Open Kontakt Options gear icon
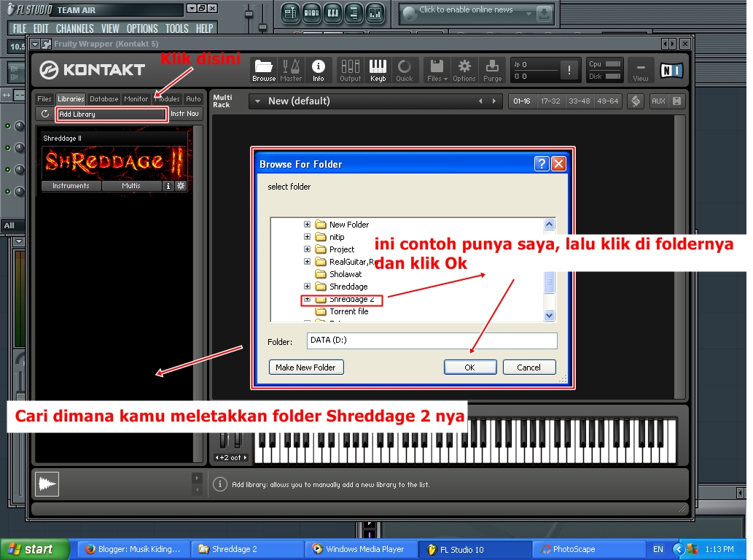This screenshot has width=753, height=560. click(x=464, y=71)
